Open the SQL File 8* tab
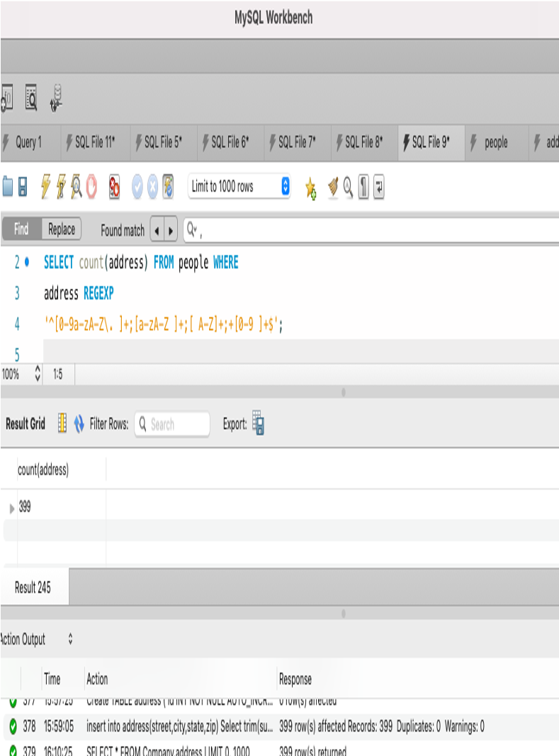This screenshot has height=756, width=559. click(364, 142)
